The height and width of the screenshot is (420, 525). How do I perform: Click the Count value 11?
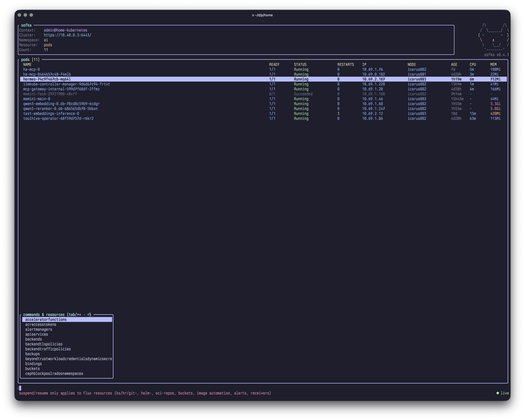point(46,50)
